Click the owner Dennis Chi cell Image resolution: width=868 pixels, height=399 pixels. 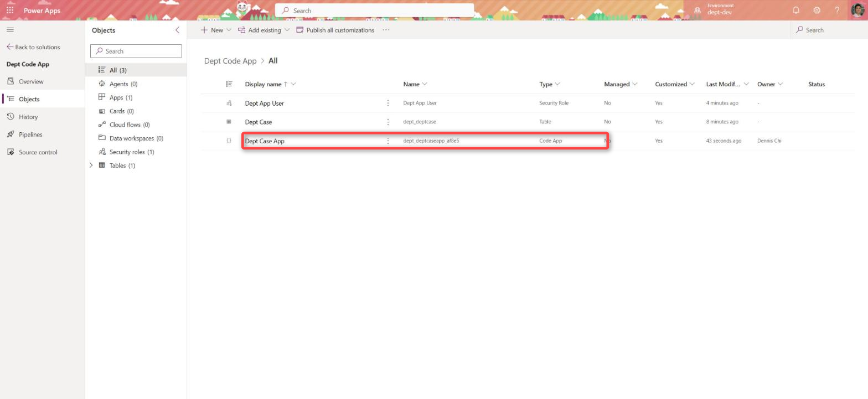pyautogui.click(x=769, y=141)
